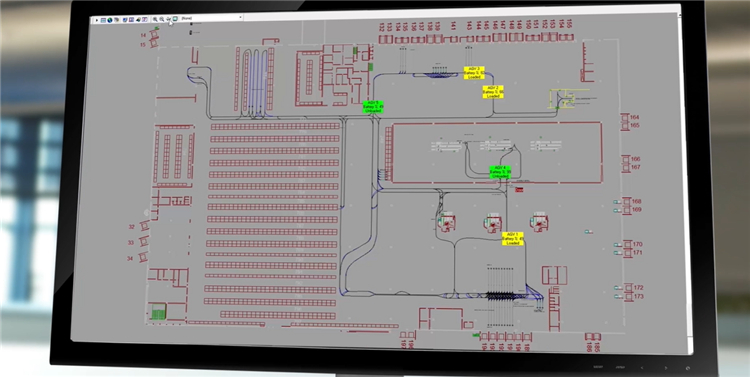Click the window layout icon left of globe
750x377 pixels.
[x=103, y=20]
